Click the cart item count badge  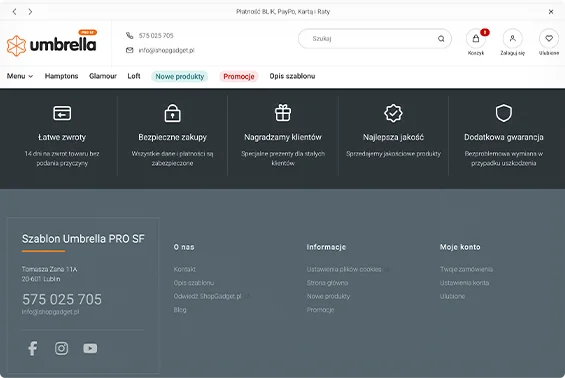pos(485,32)
